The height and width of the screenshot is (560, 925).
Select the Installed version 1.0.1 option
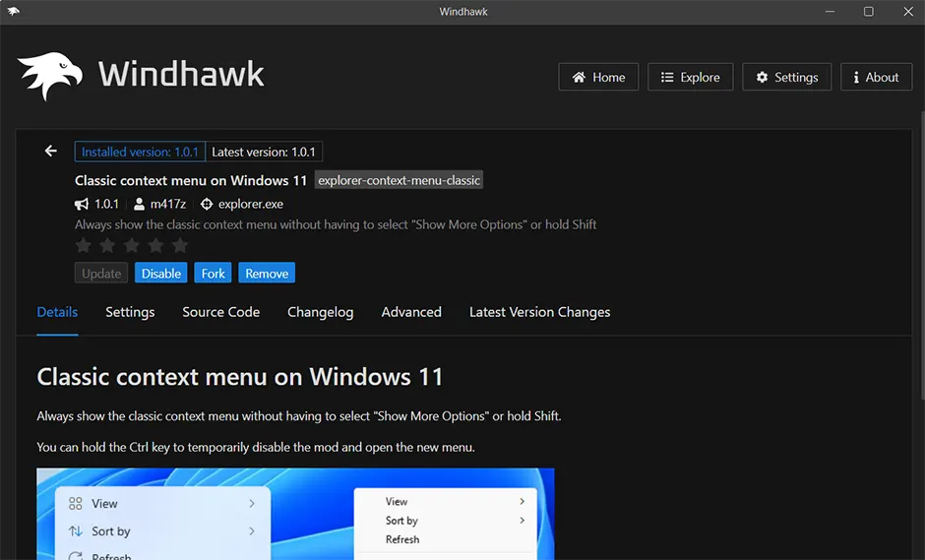coord(140,152)
